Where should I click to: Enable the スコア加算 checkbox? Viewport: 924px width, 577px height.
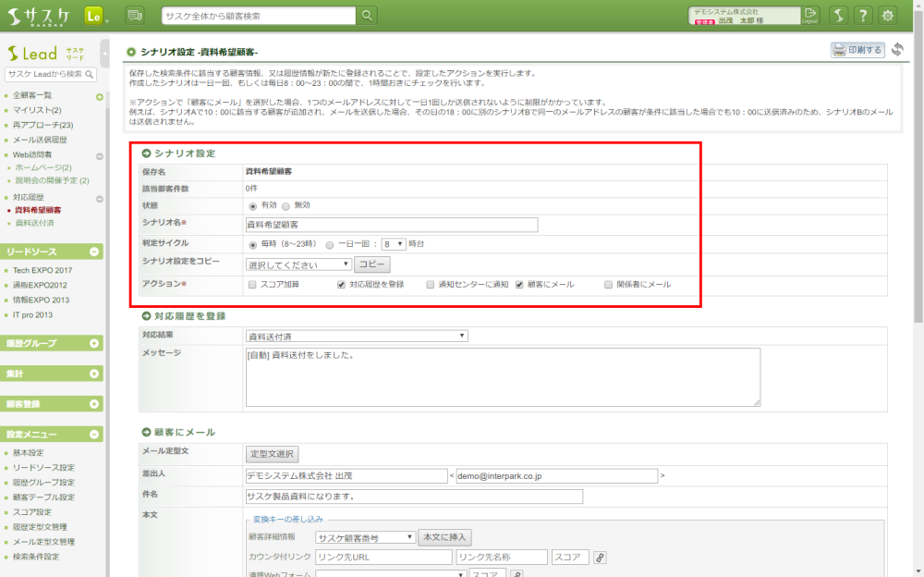coord(251,285)
